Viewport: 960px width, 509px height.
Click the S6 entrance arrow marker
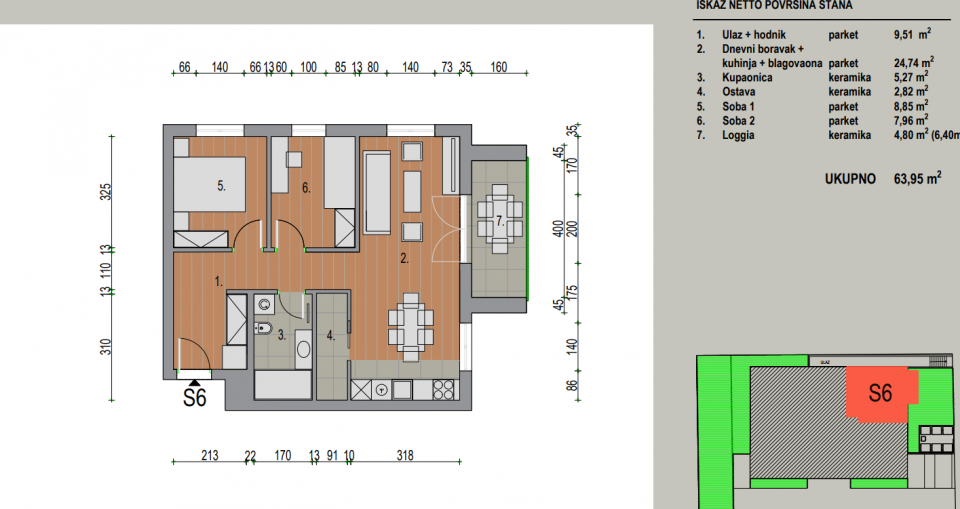(x=194, y=383)
